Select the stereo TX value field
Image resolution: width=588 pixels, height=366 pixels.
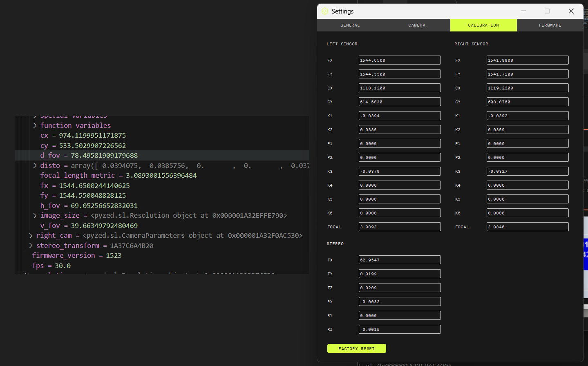[399, 260]
